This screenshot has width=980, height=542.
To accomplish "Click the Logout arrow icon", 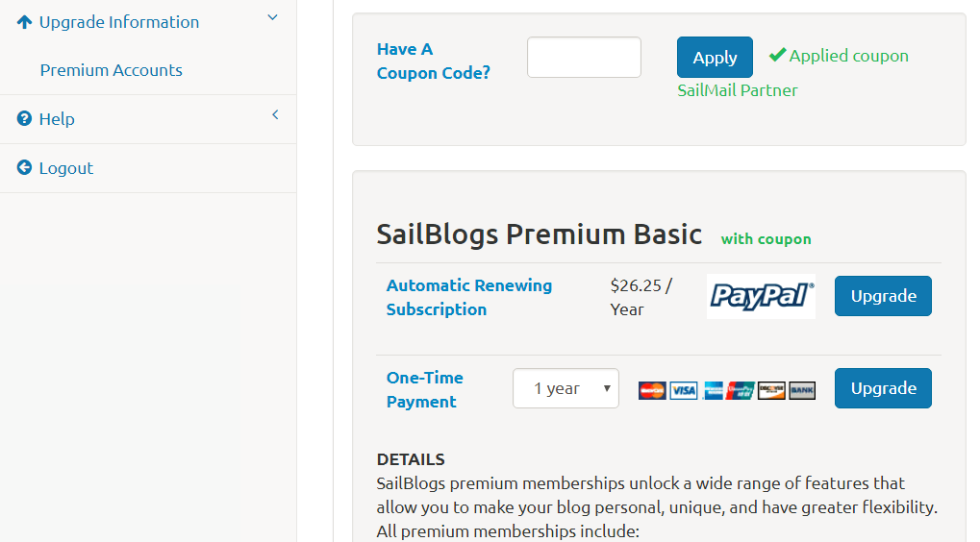I will click(x=25, y=168).
